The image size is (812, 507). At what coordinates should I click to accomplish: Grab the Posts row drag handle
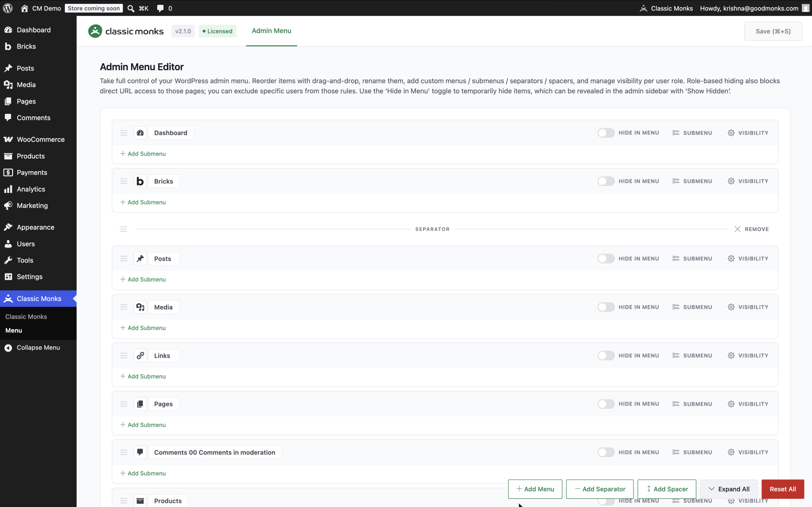tap(124, 258)
